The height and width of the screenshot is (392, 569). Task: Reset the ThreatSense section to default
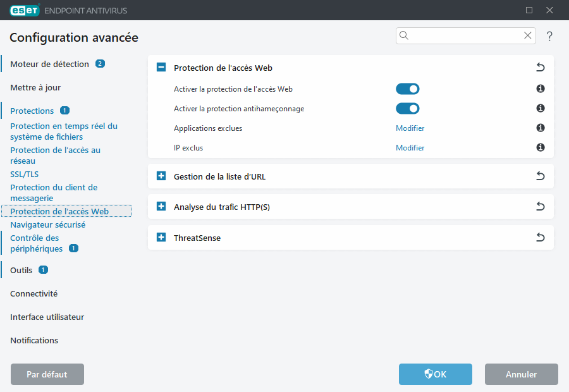point(540,238)
